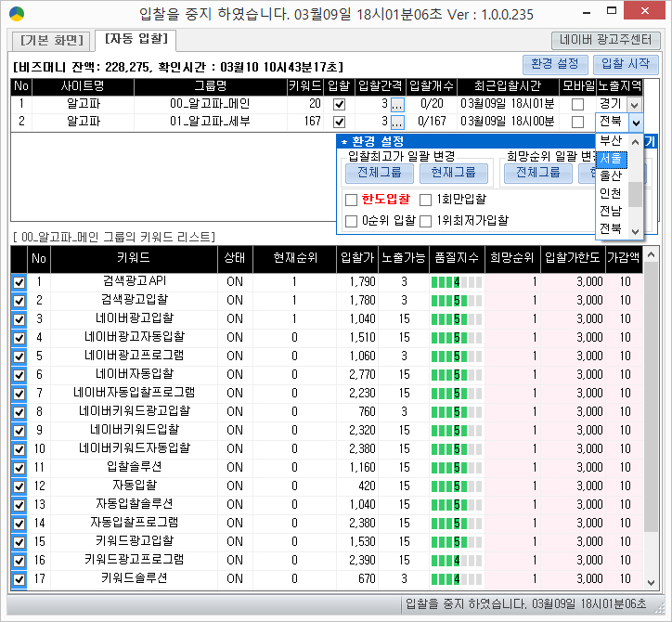Toggle 모바일 checkbox for 01_알고파_세부 row
The image size is (672, 622).
point(577,123)
